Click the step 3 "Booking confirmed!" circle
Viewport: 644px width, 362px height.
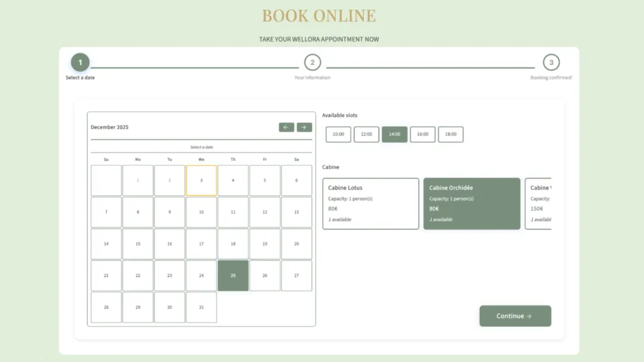[x=552, y=62]
